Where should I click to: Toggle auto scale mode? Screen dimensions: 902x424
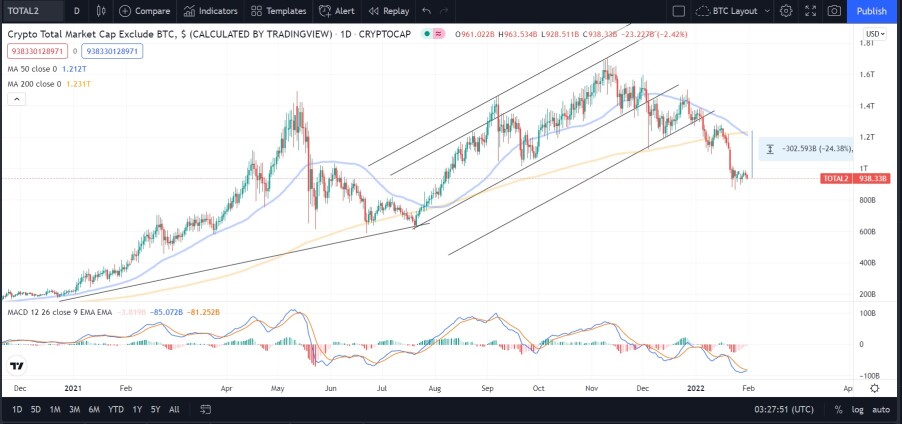(881, 410)
